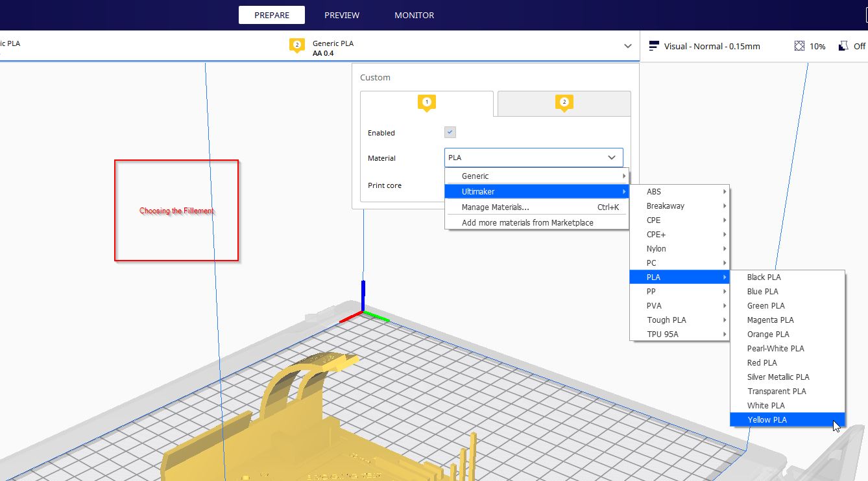The image size is (868, 481).
Task: Select White PLA material
Action: (x=788, y=405)
